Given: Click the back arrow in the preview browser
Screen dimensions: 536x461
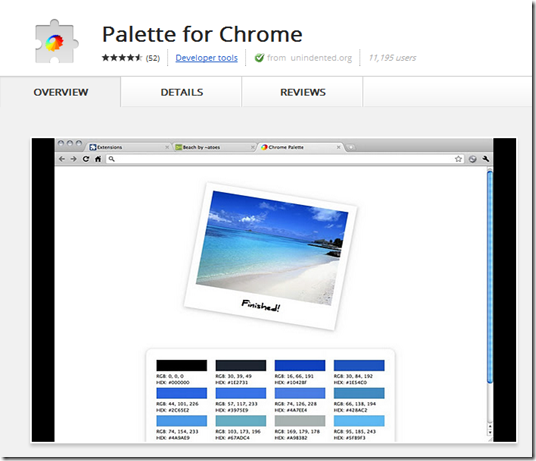Looking at the screenshot, I should (62, 159).
